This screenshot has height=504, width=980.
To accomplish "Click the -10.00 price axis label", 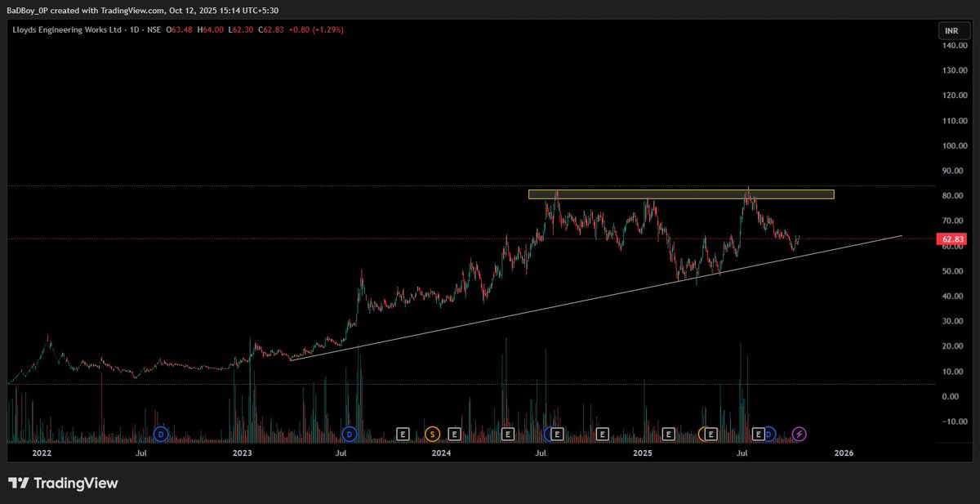I will (x=953, y=422).
